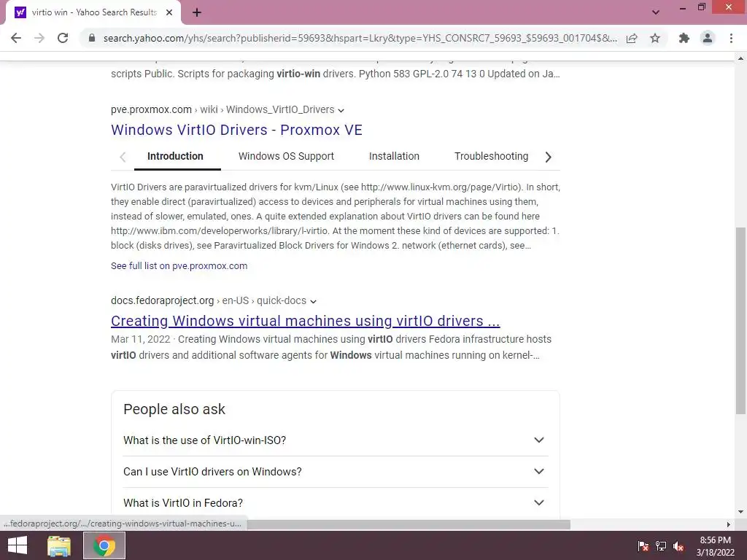Expand docs.fedoraproject.org result dropdown arrow
Screen dimensions: 747x560
[313, 301]
